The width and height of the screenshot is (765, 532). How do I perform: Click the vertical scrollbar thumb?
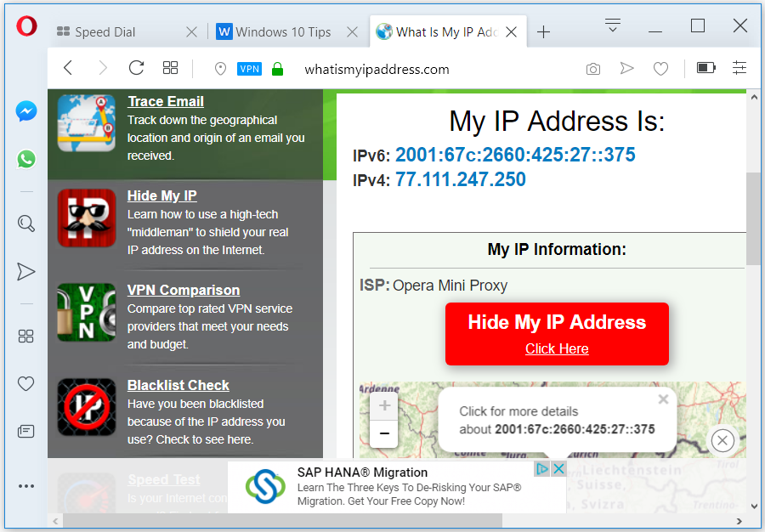click(753, 218)
